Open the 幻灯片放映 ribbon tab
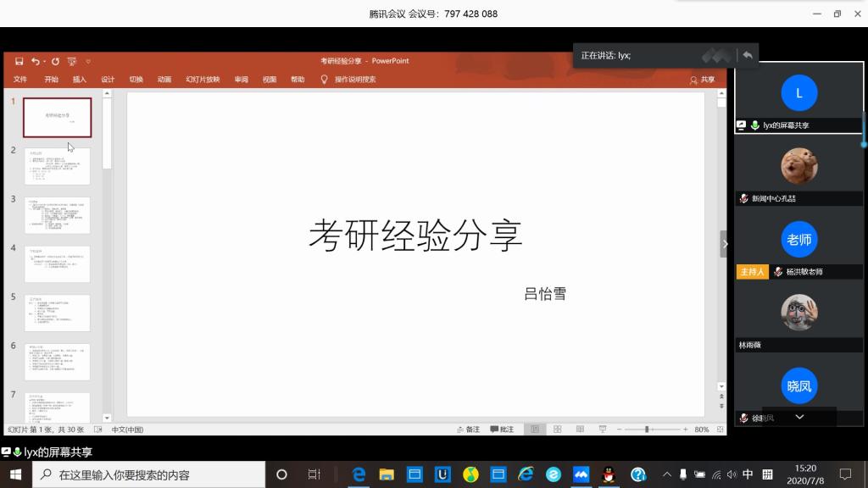 click(203, 80)
